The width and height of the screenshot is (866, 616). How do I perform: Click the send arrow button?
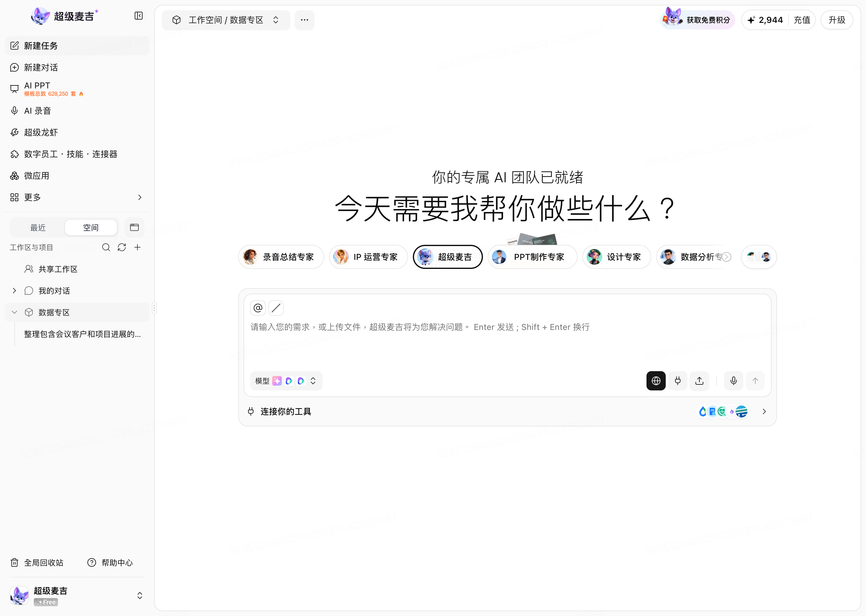point(755,380)
